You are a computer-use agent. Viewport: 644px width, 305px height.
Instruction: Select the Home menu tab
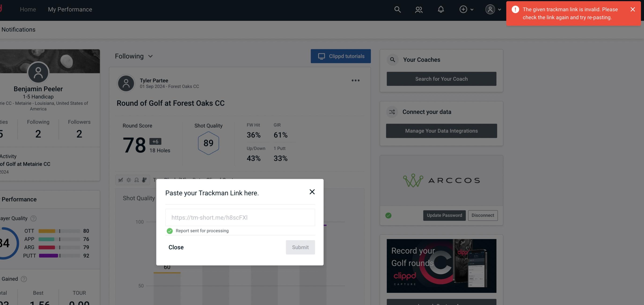coord(28,9)
